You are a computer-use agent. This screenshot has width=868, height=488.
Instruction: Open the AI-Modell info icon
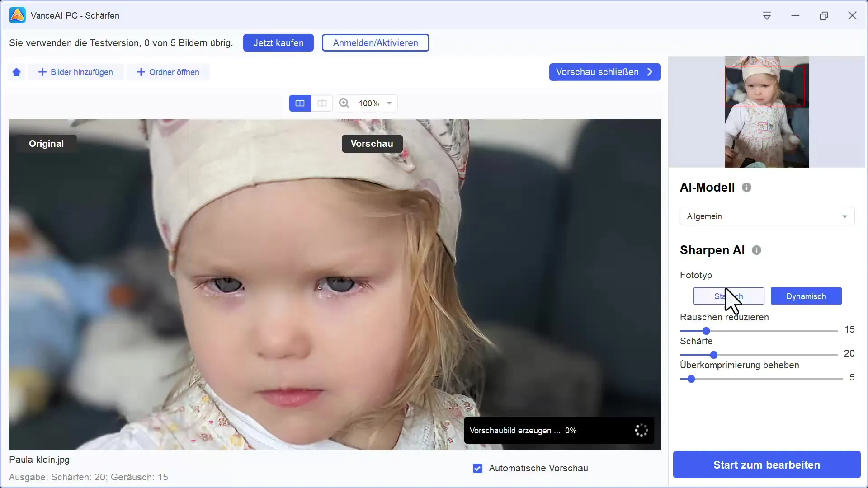[x=746, y=188]
